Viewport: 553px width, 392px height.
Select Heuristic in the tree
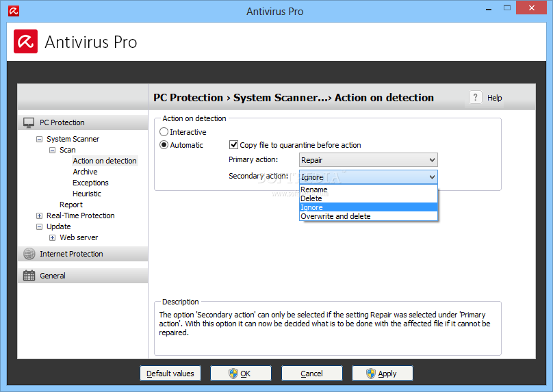[x=87, y=194]
